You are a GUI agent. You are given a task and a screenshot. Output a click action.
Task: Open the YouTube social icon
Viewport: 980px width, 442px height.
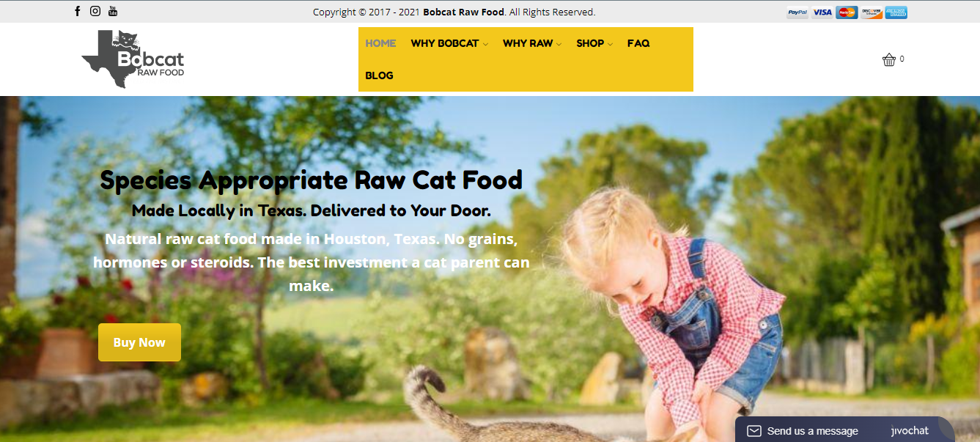pyautogui.click(x=113, y=11)
